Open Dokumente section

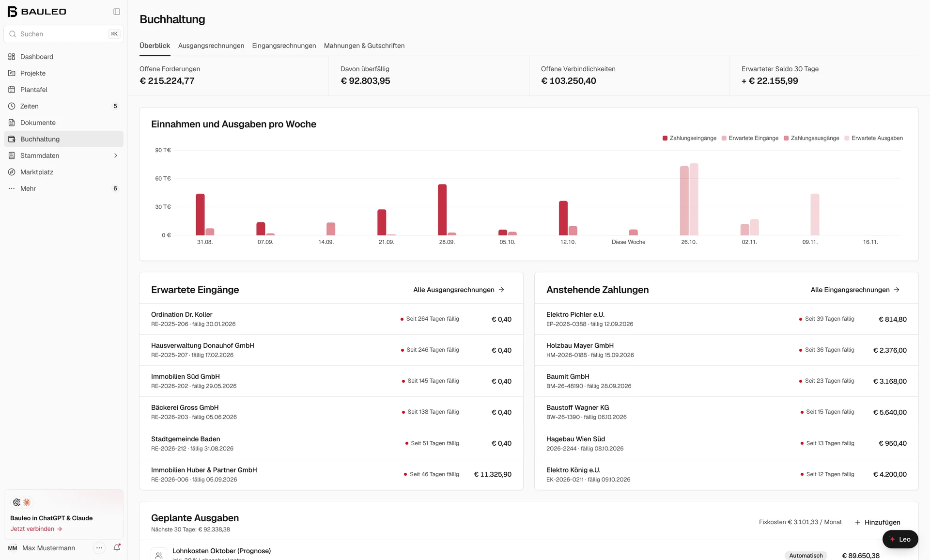[x=63, y=123]
